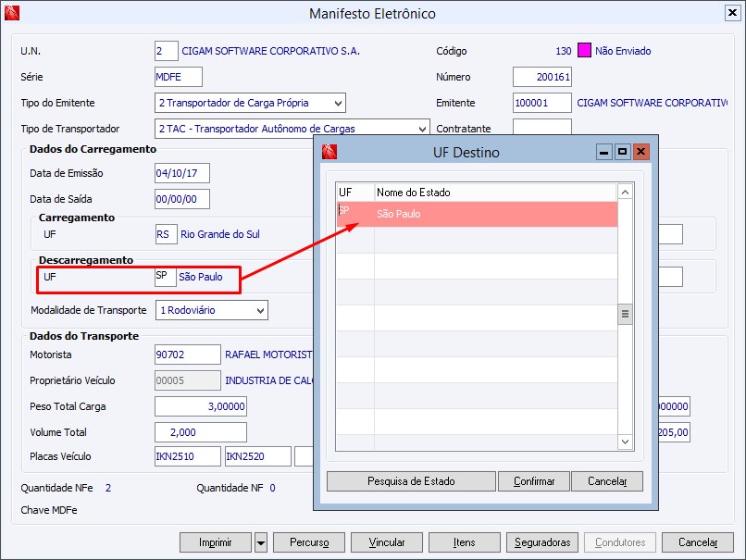Open the Tipo do Emitente dropdown
This screenshot has height=560, width=746.
(x=338, y=103)
